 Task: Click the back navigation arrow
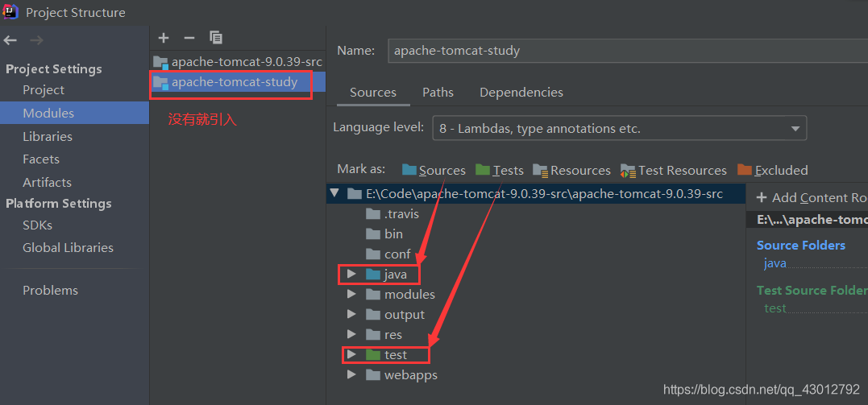coord(10,40)
